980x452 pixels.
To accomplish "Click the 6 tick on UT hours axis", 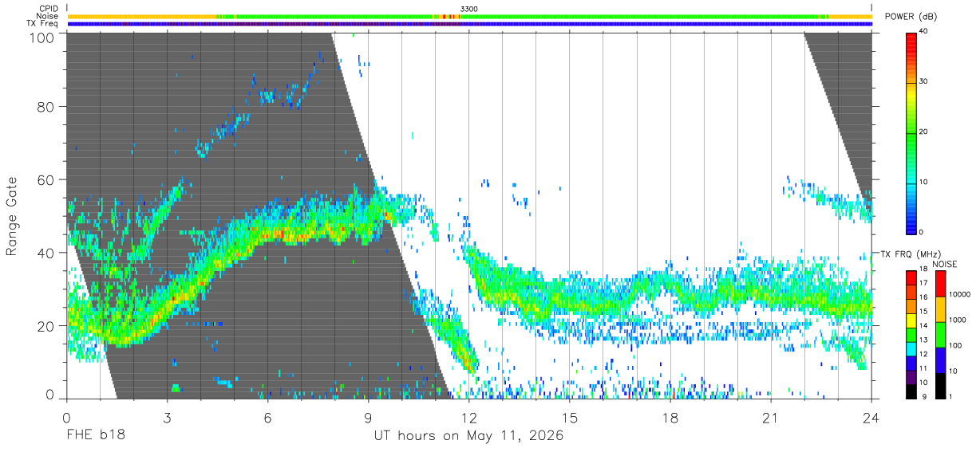I will point(267,418).
